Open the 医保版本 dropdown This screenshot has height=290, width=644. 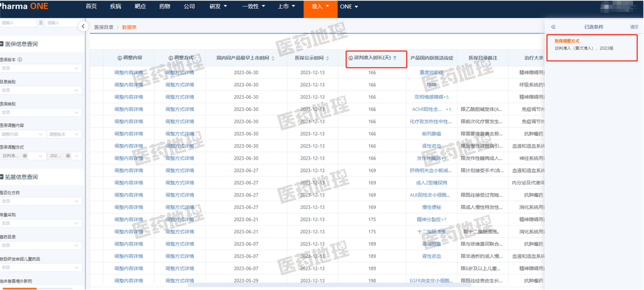(x=41, y=68)
